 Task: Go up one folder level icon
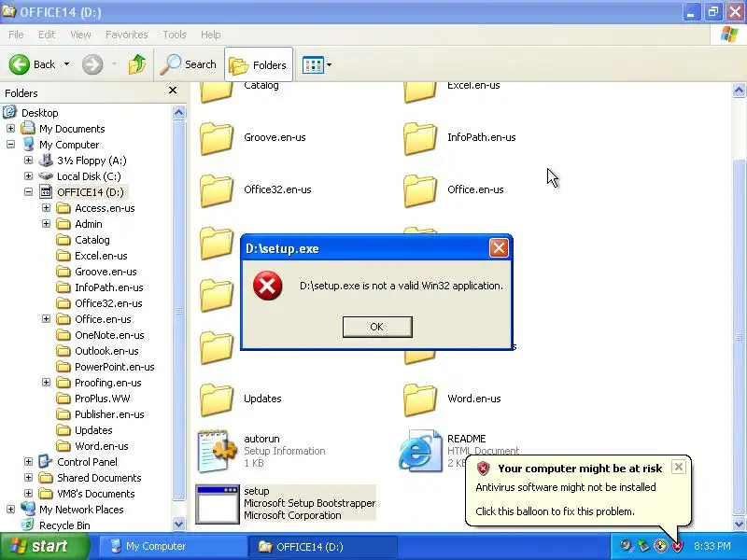[x=137, y=64]
